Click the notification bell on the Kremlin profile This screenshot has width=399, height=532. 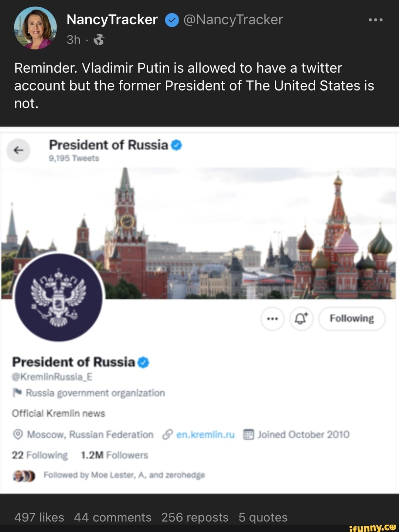301,319
